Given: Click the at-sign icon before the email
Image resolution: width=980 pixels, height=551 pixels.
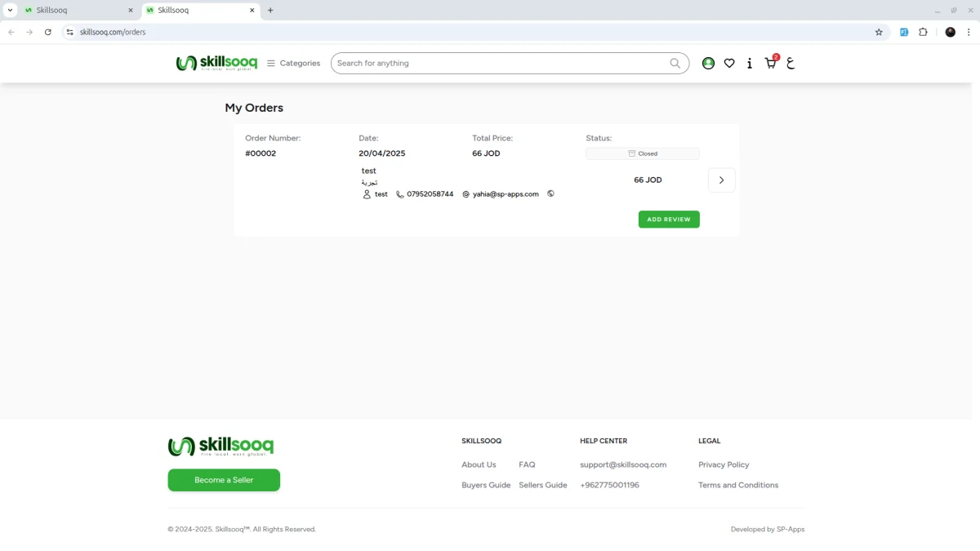Looking at the screenshot, I should click(x=465, y=194).
